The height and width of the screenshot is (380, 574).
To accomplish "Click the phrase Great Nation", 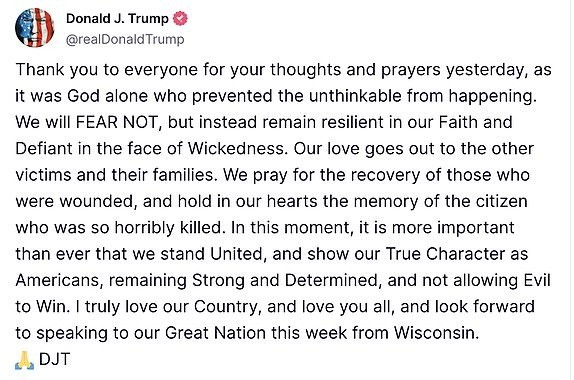I will tap(215, 333).
